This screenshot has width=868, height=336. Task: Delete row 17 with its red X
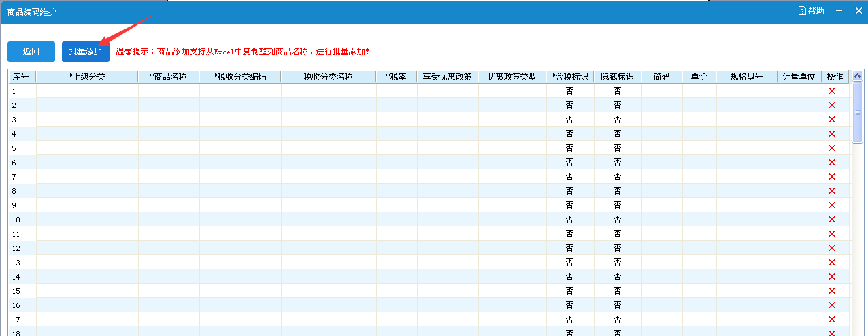[x=831, y=320]
